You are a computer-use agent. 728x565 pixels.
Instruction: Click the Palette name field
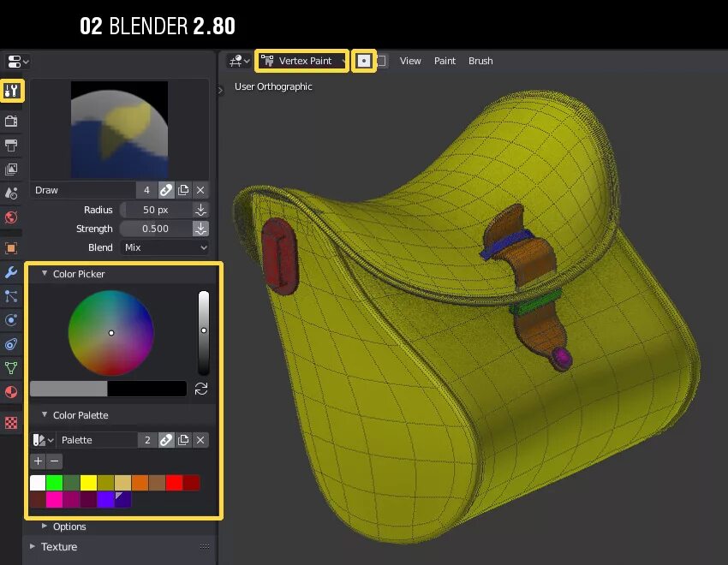pos(97,440)
